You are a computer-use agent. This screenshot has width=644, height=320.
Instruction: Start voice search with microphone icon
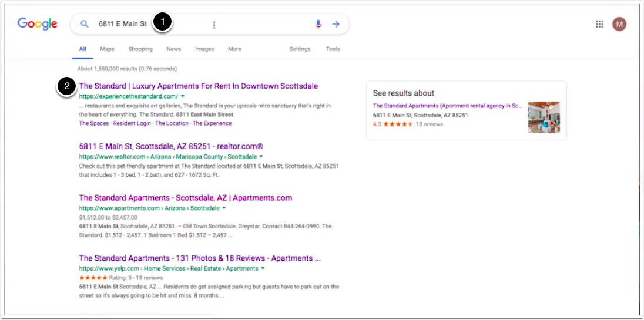[318, 24]
